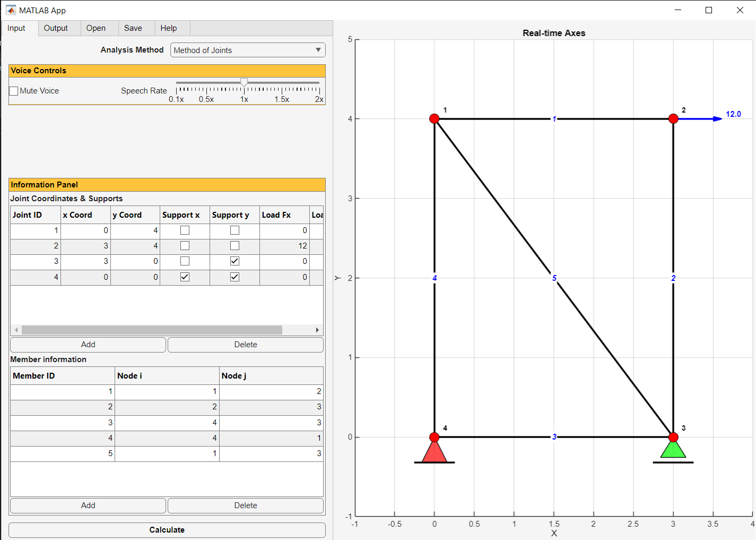The width and height of the screenshot is (756, 540).
Task: Check Support y for joint 2
Action: [x=234, y=246]
